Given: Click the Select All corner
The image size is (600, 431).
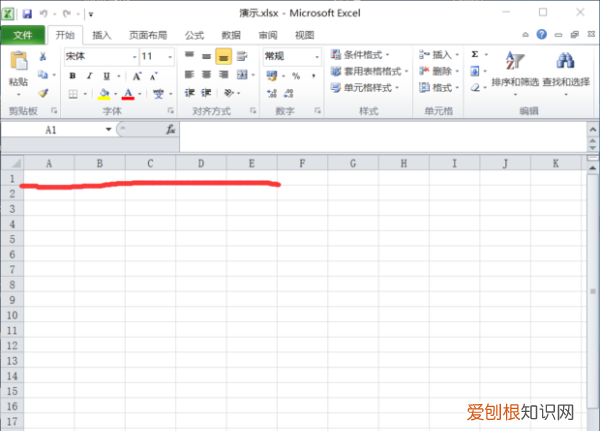Looking at the screenshot, I should click(13, 163).
